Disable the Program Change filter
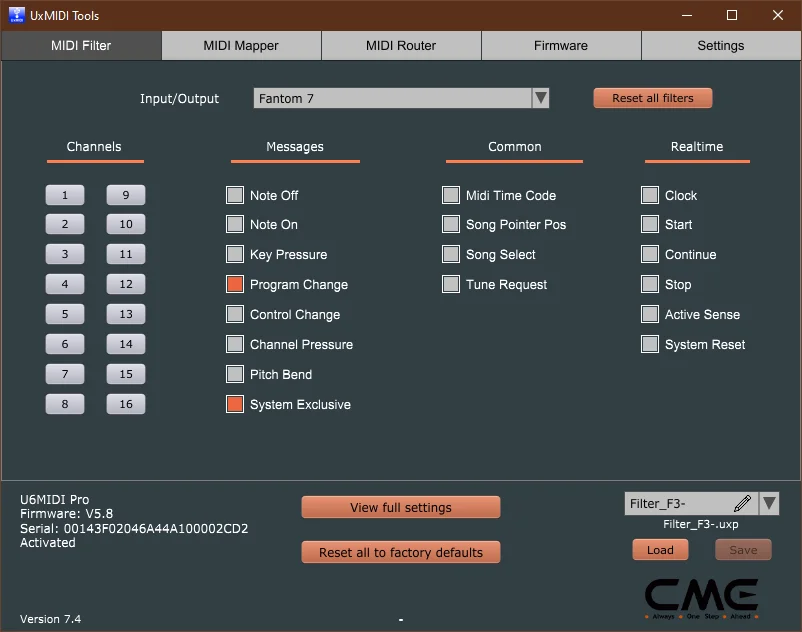 pyautogui.click(x=235, y=285)
